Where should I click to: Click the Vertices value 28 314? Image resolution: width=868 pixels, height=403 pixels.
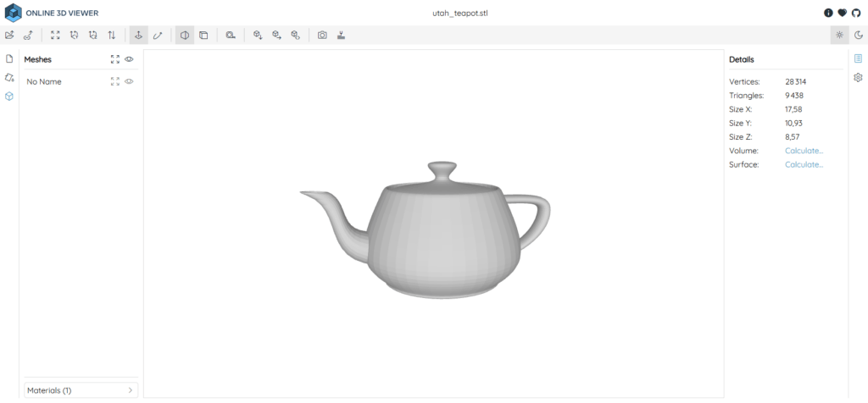(x=795, y=82)
